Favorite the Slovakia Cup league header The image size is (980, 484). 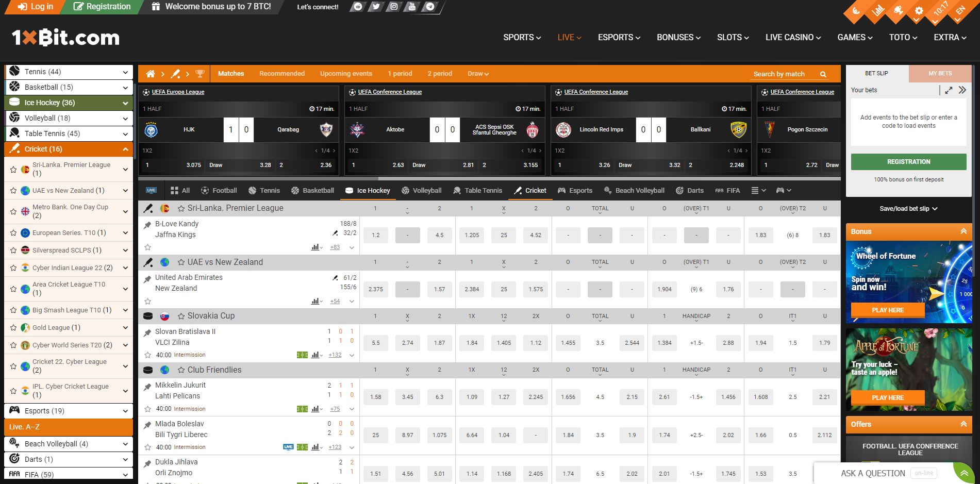tap(181, 316)
